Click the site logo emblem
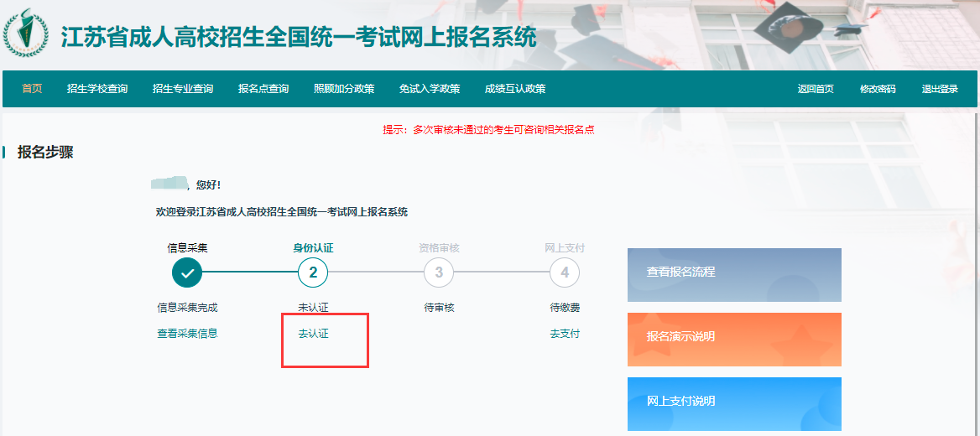The width and height of the screenshot is (980, 436). click(x=26, y=33)
